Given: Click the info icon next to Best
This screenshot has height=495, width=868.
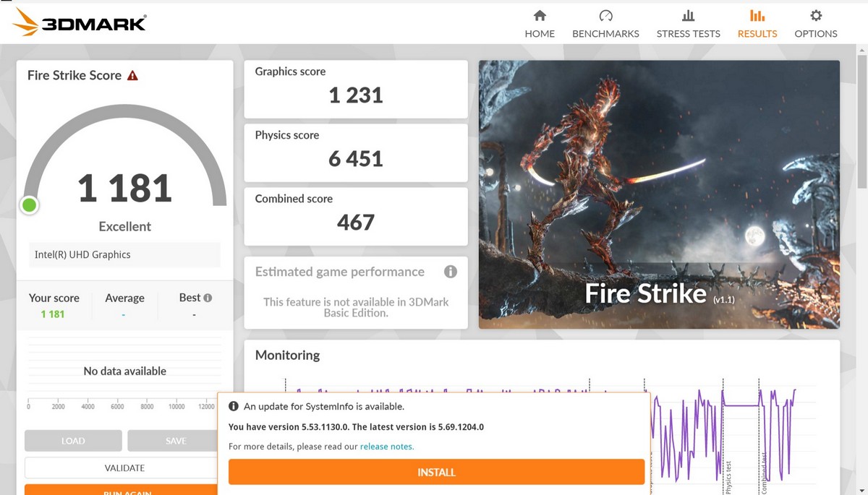Looking at the screenshot, I should tap(208, 298).
